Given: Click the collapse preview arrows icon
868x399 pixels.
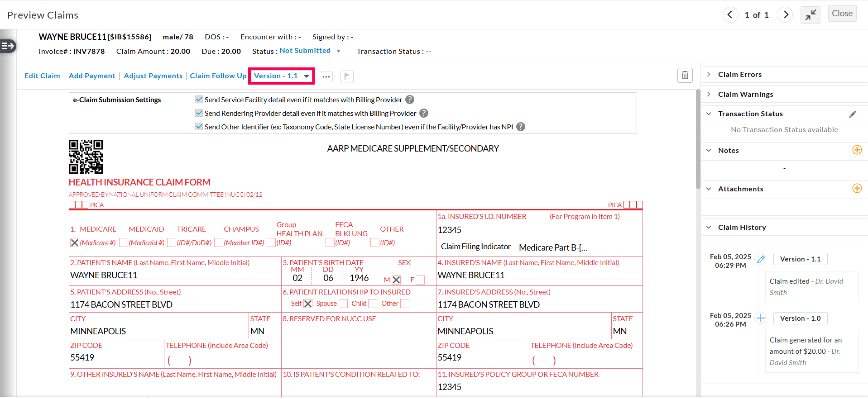Looking at the screenshot, I should point(810,15).
